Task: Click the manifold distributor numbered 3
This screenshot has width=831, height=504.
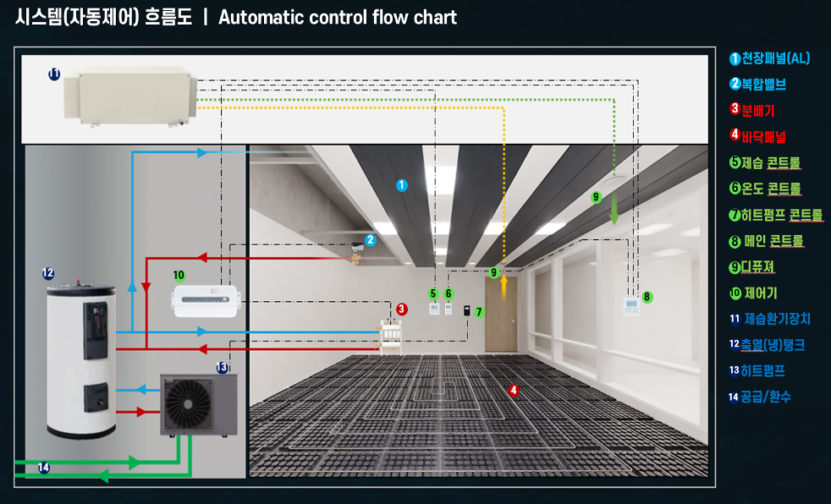Action: pyautogui.click(x=390, y=337)
